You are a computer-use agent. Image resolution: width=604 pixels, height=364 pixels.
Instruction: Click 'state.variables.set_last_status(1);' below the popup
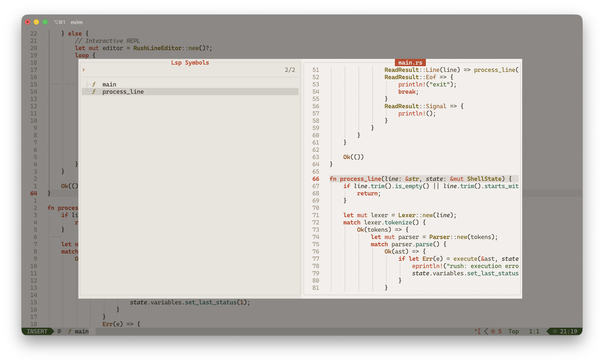(x=190, y=302)
